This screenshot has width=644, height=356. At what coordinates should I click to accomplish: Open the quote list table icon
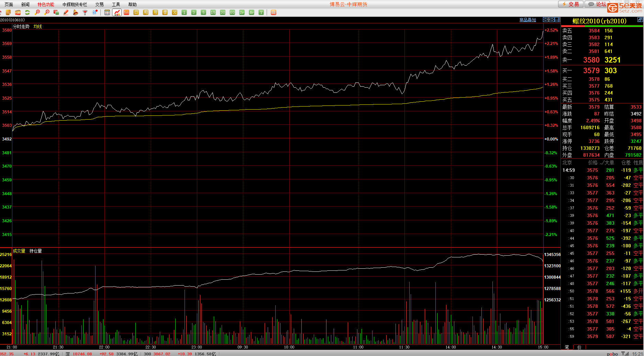[107, 12]
